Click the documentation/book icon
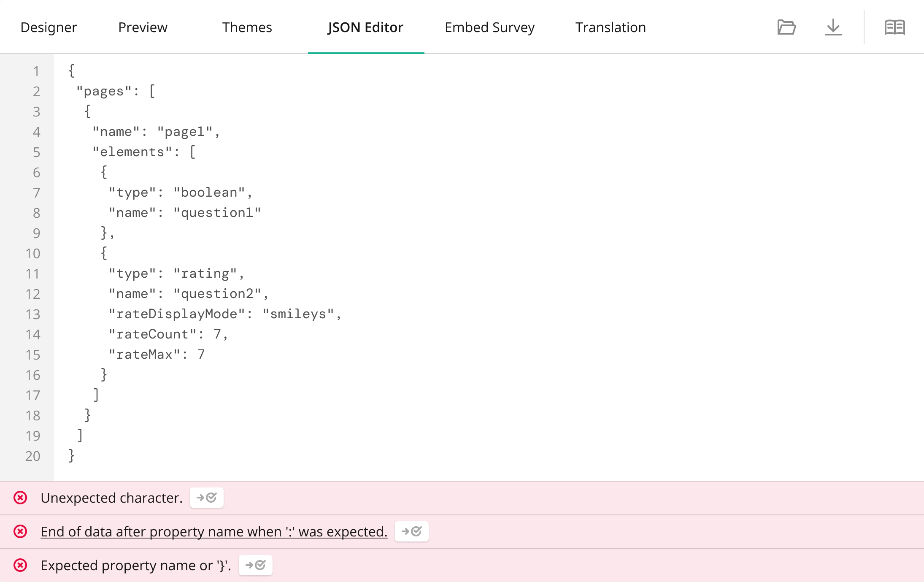 pos(895,27)
